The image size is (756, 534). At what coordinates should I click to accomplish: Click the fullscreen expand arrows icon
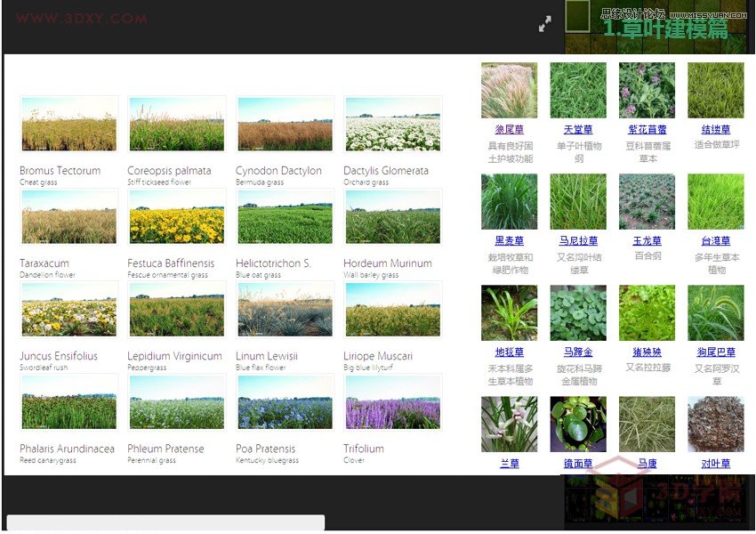(x=545, y=25)
